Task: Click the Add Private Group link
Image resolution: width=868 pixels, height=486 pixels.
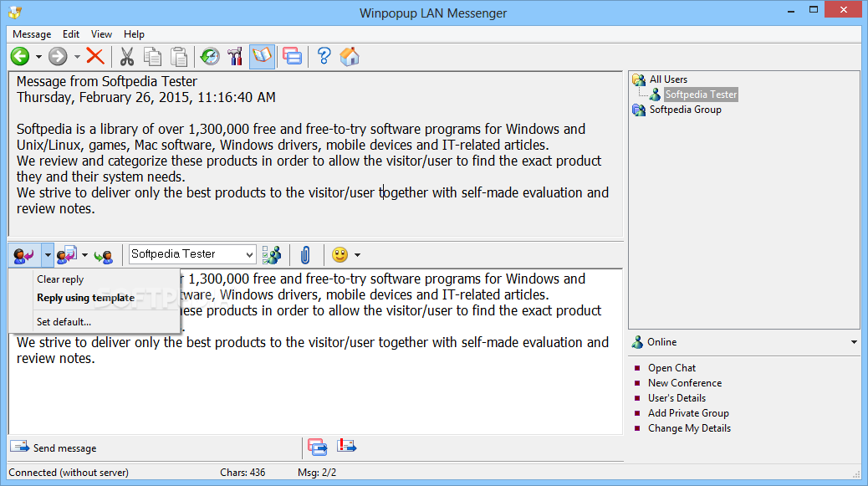Action: pyautogui.click(x=689, y=413)
